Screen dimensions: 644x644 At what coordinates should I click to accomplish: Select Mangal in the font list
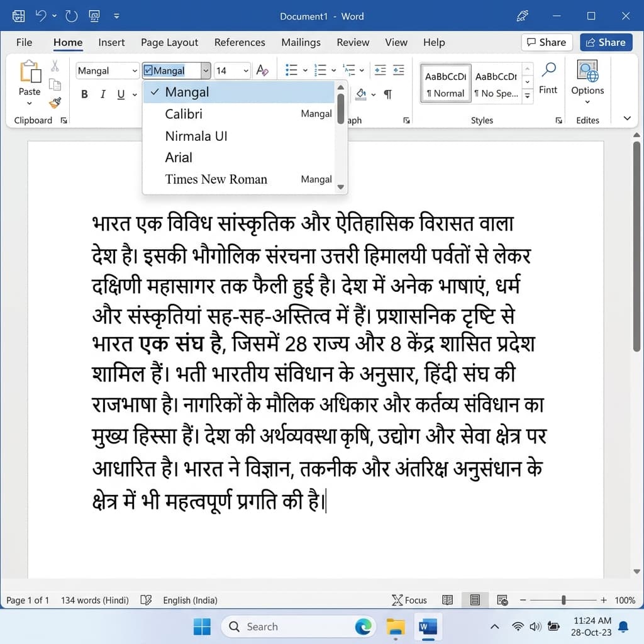[x=239, y=92]
